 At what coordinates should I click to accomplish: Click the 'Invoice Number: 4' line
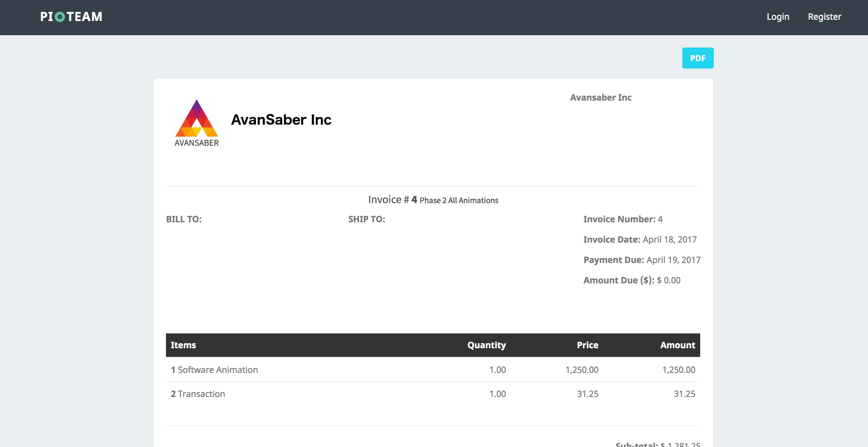pyautogui.click(x=623, y=219)
